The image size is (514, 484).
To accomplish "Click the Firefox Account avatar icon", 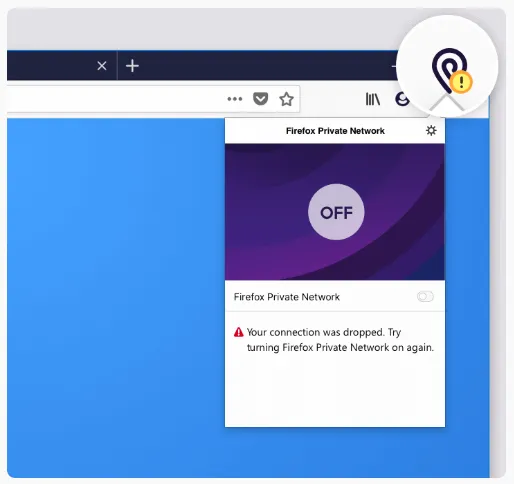I will [x=402, y=99].
